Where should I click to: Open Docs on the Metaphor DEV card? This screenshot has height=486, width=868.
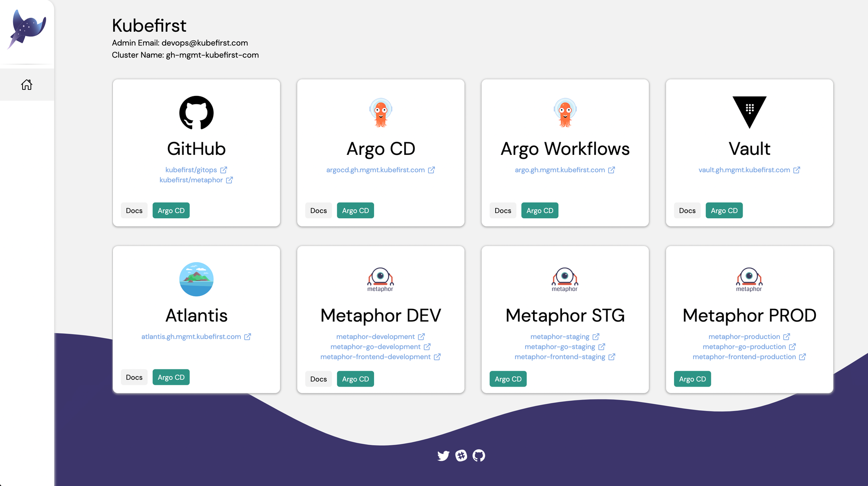coord(319,379)
